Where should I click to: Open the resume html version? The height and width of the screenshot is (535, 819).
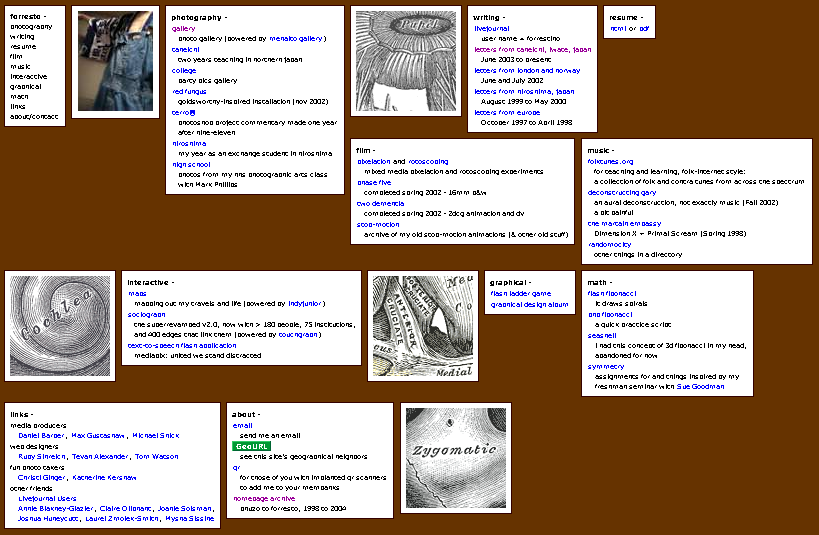click(x=618, y=29)
